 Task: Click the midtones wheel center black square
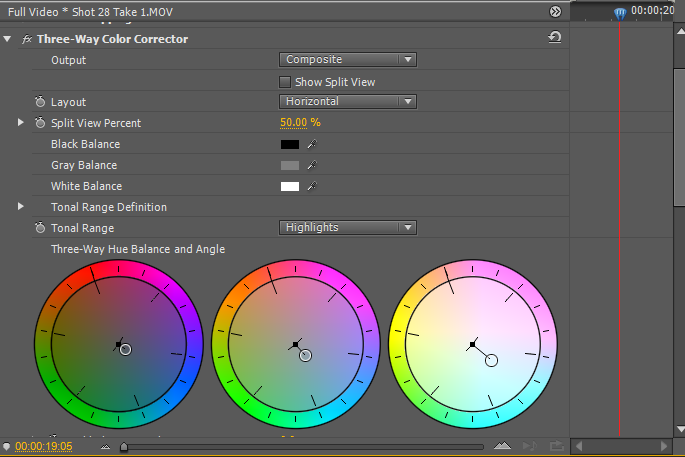pos(296,345)
